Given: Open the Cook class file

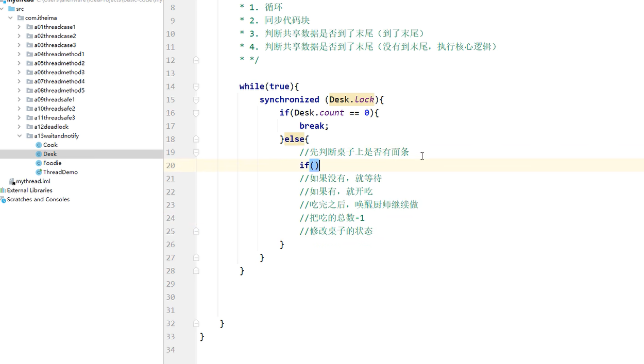Looking at the screenshot, I should click(x=50, y=145).
